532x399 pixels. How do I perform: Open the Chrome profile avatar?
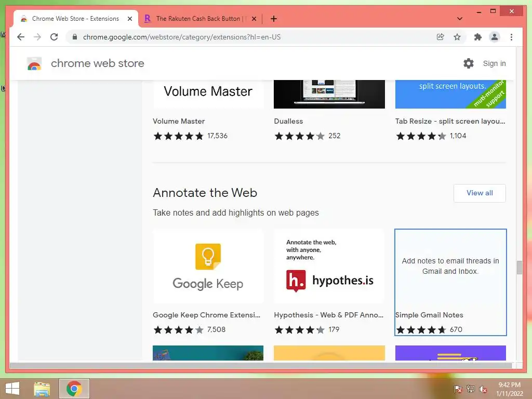click(x=495, y=37)
